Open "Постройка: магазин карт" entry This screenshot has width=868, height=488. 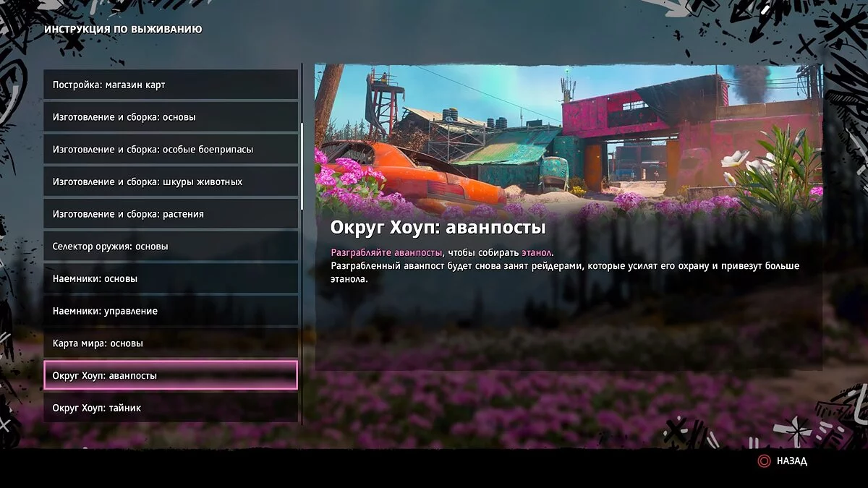171,85
